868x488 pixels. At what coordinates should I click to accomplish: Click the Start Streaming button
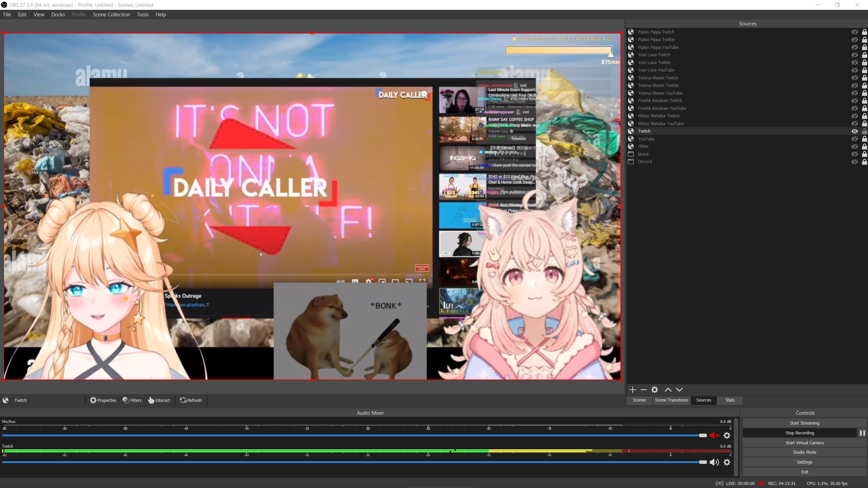tap(804, 423)
